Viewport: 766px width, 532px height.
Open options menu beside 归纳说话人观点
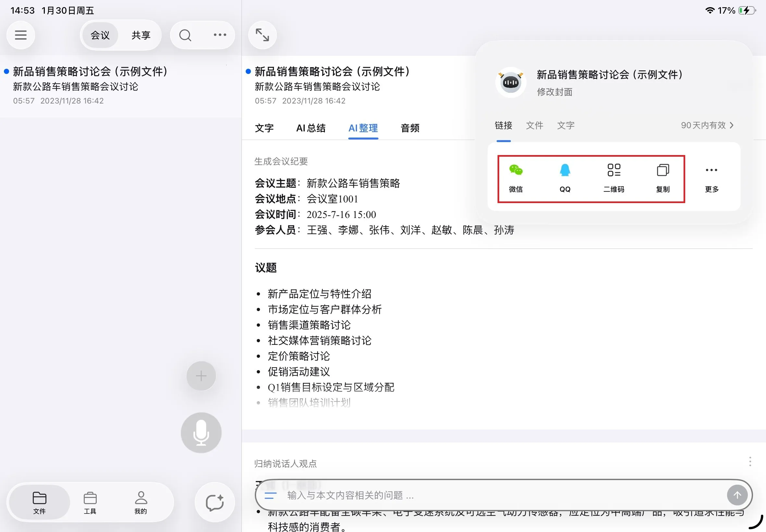[750, 462]
